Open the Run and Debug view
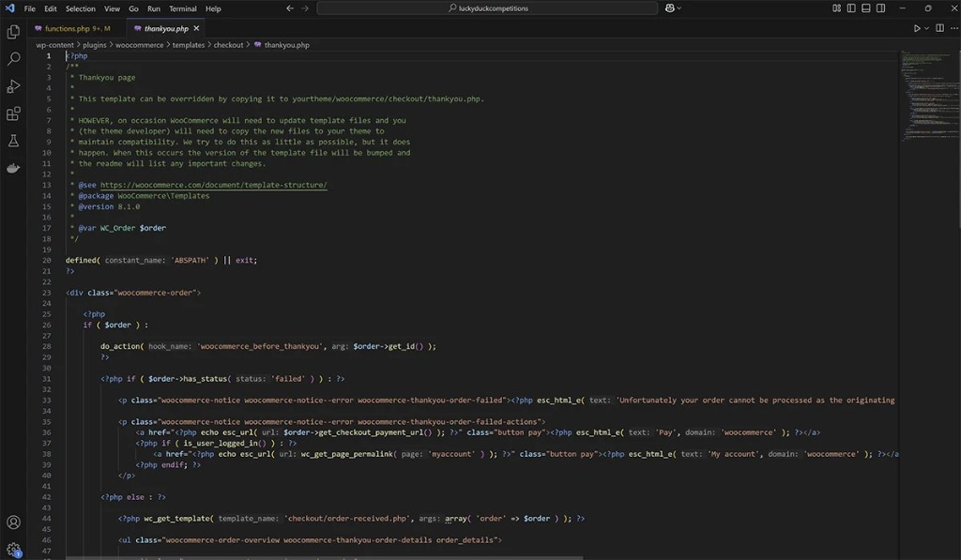Viewport: 961px width, 560px height. point(13,86)
